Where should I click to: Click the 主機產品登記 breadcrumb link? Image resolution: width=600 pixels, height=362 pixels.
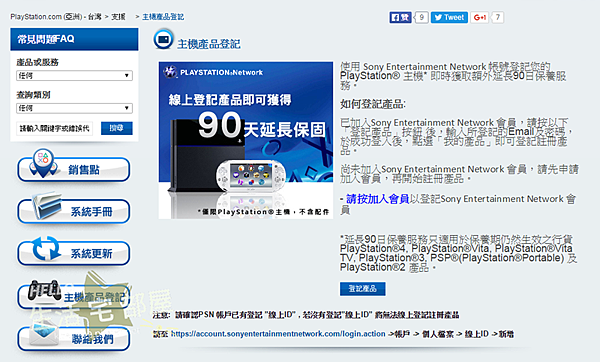pyautogui.click(x=163, y=17)
